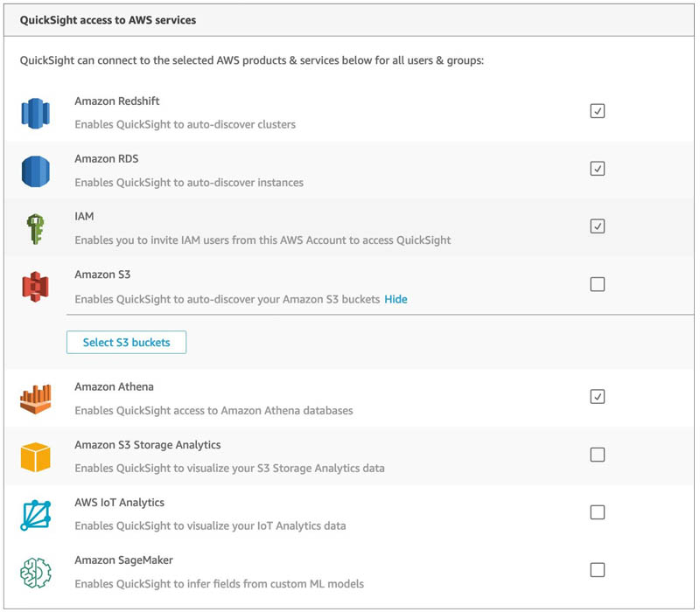Enable the Amazon SageMaker checkbox
The height and width of the screenshot is (612, 700).
coord(598,570)
